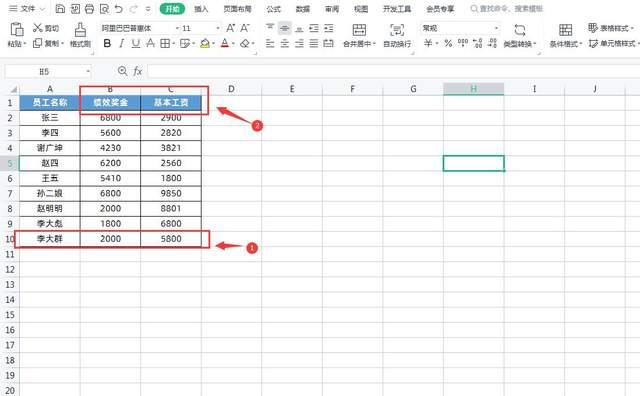The image size is (640, 396).
Task: Expand the number format dropdown
Action: point(496,28)
